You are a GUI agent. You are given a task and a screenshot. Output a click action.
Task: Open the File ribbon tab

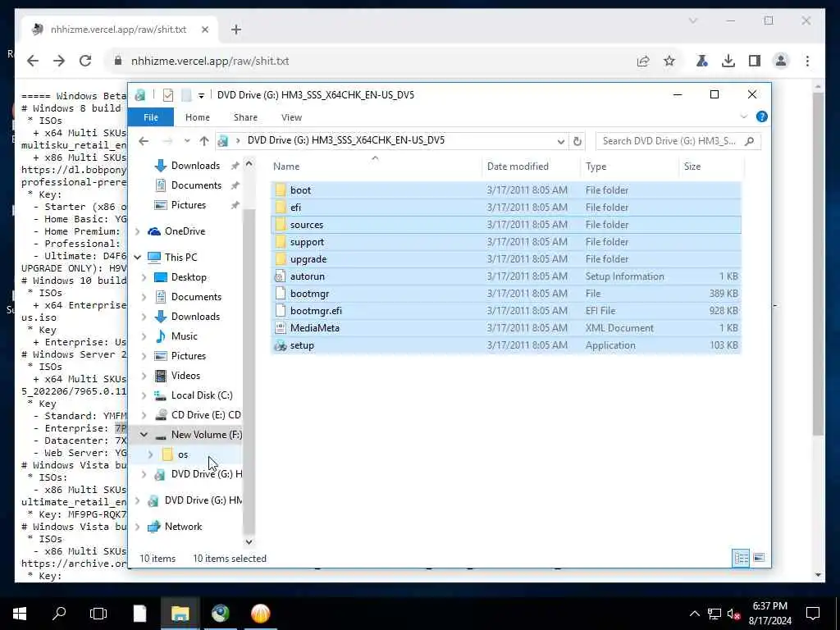coord(151,117)
